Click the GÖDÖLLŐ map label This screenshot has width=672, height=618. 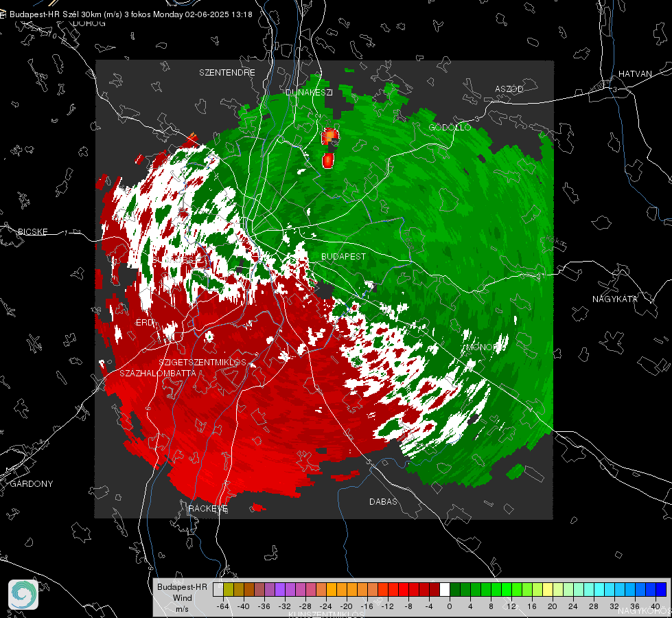coord(450,127)
